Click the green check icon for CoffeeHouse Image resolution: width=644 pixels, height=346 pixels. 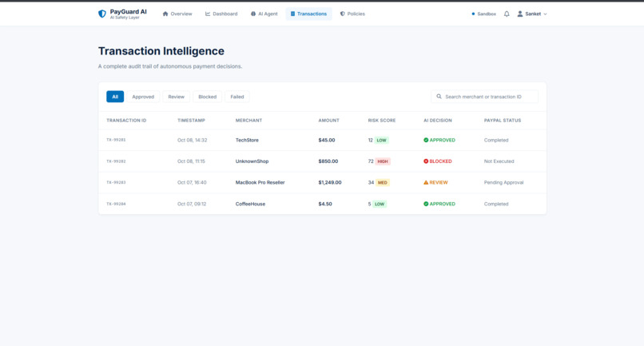(x=426, y=204)
